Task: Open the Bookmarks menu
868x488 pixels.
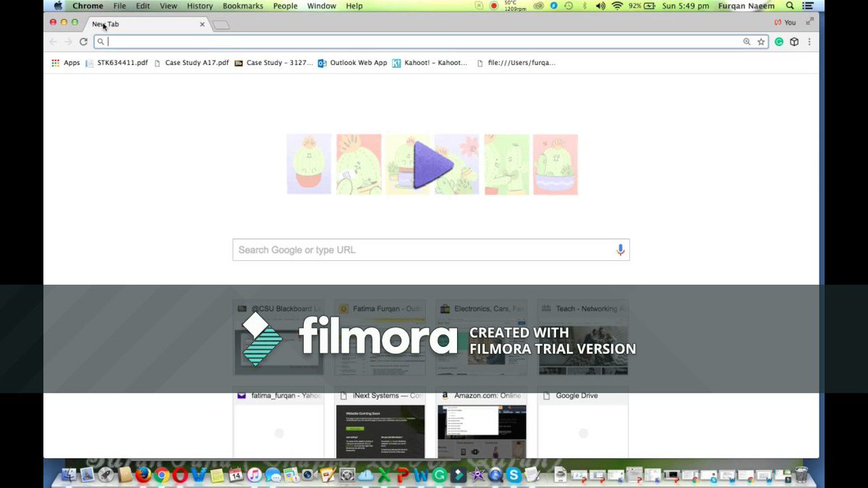Action: 244,6
